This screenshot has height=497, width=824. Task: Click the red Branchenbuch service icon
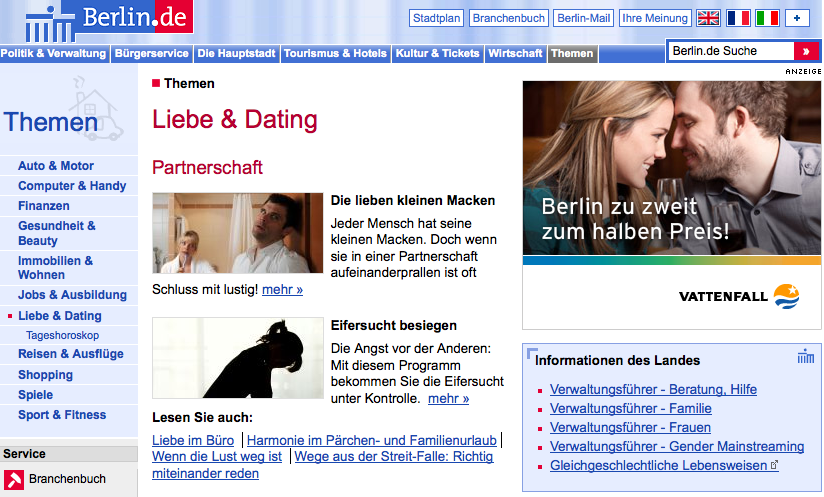point(13,480)
